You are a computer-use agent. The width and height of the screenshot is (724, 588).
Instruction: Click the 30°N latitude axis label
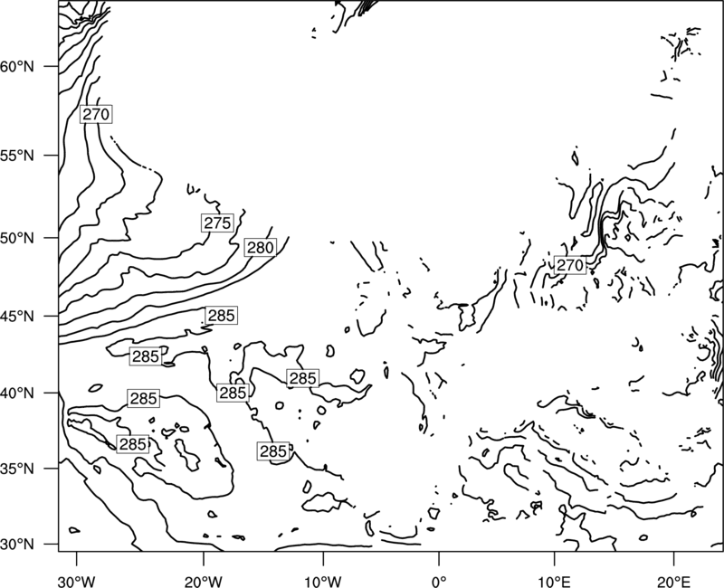(x=17, y=545)
